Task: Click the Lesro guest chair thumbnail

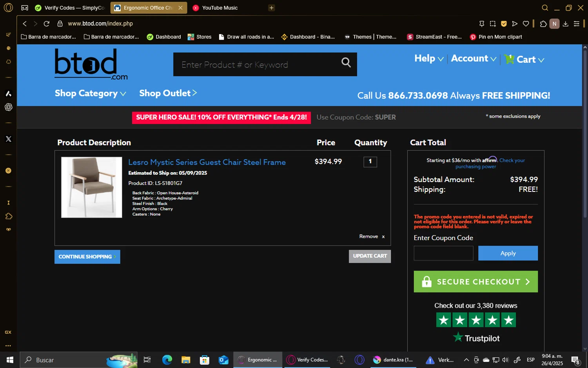Action: click(91, 187)
